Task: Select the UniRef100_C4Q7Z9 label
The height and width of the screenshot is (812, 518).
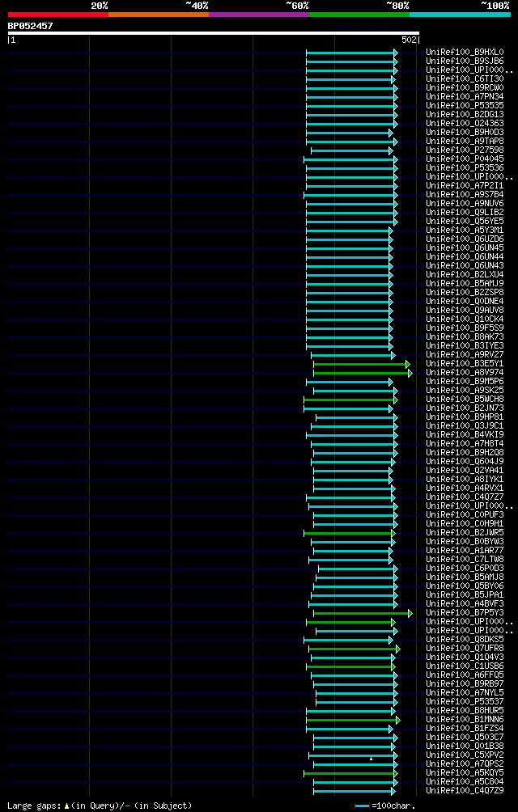Action: tap(465, 791)
